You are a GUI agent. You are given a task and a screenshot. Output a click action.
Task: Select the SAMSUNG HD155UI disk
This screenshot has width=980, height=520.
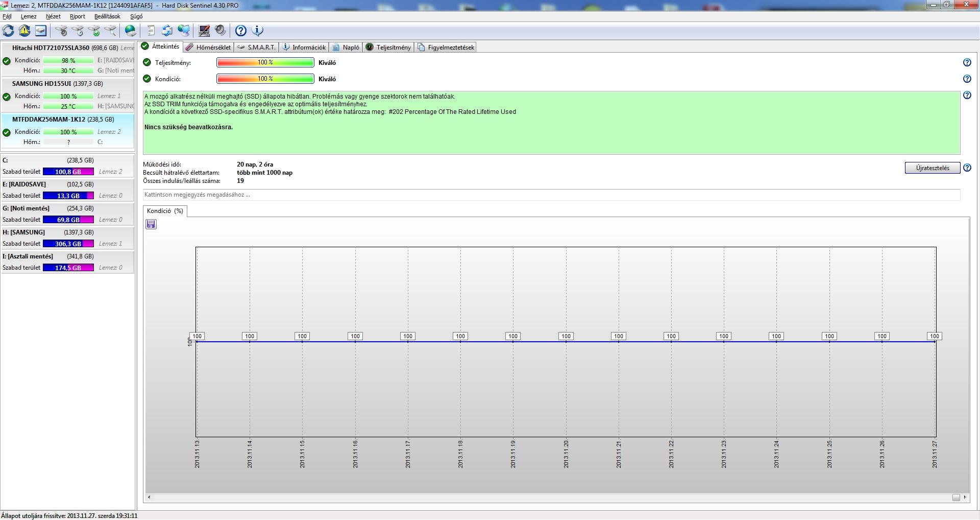(68, 95)
